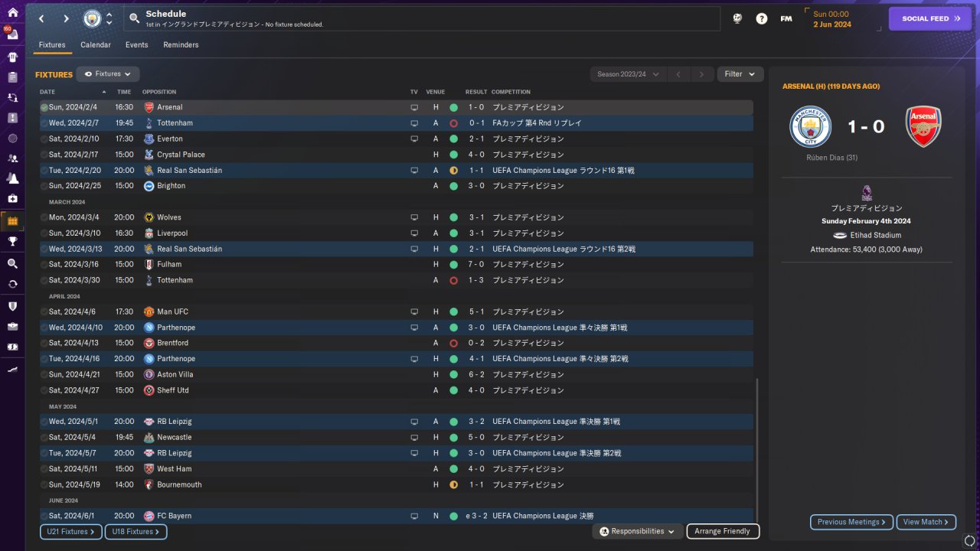Click the Arsenal crest in match summary panel
Screen dimensions: 980x551
tap(923, 127)
